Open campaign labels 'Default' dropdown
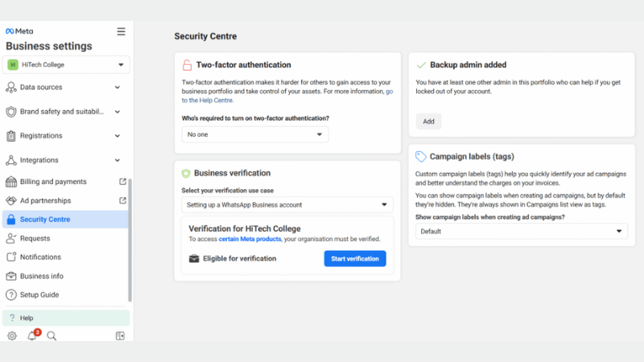The width and height of the screenshot is (644, 362). 522,231
